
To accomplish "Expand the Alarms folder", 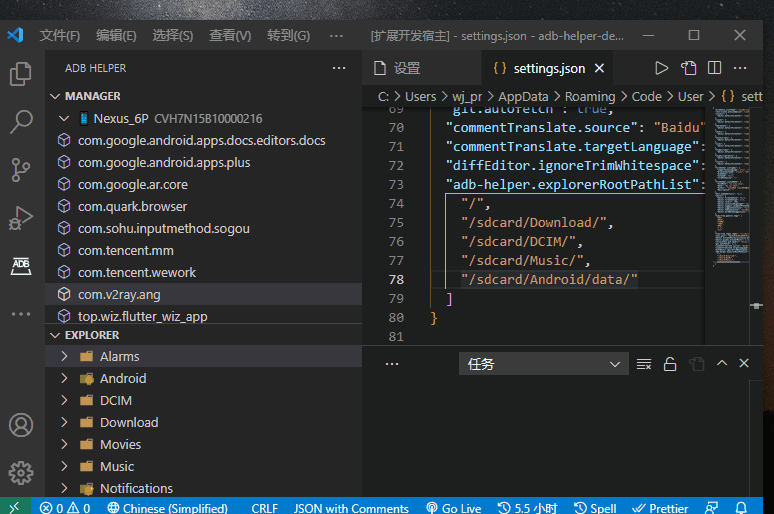I will pyautogui.click(x=64, y=356).
